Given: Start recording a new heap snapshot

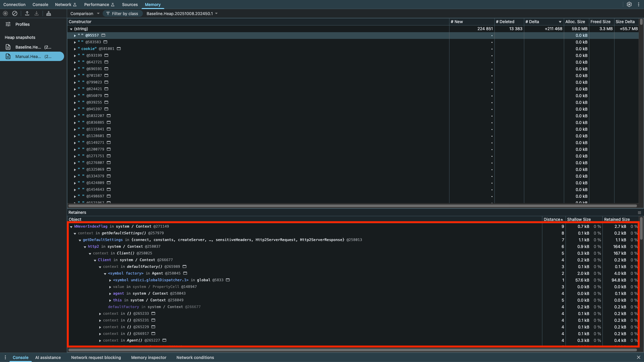Looking at the screenshot, I should [5, 13].
